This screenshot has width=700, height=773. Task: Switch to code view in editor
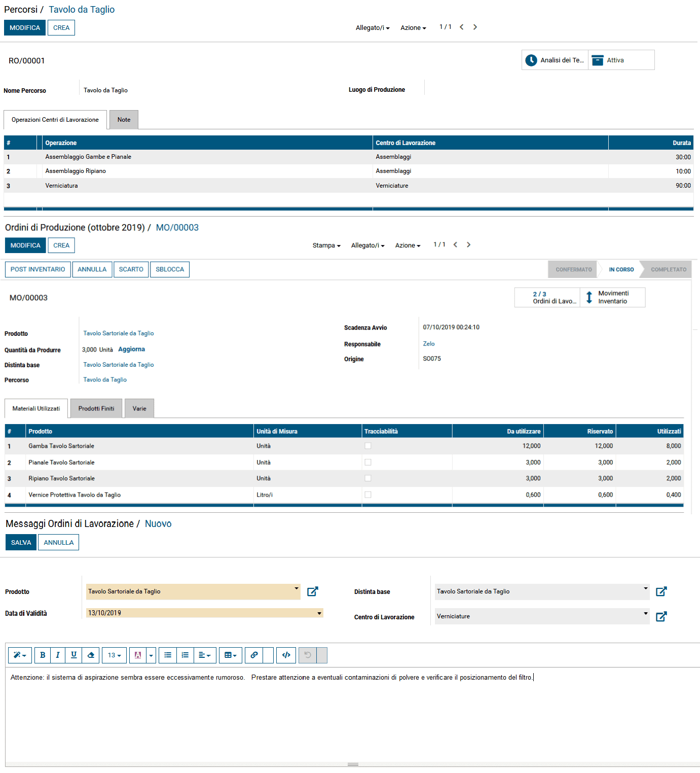point(286,655)
